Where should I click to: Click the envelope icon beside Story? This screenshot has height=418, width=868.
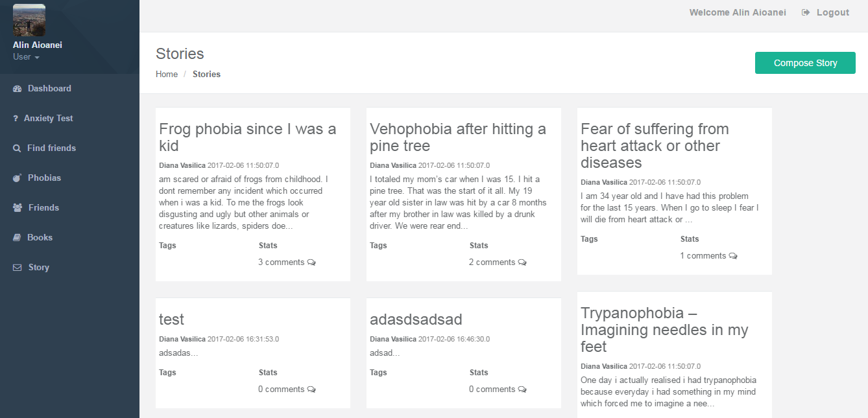(x=18, y=268)
